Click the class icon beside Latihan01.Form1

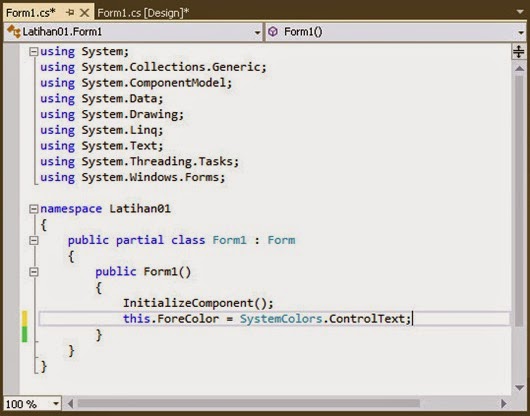14,32
